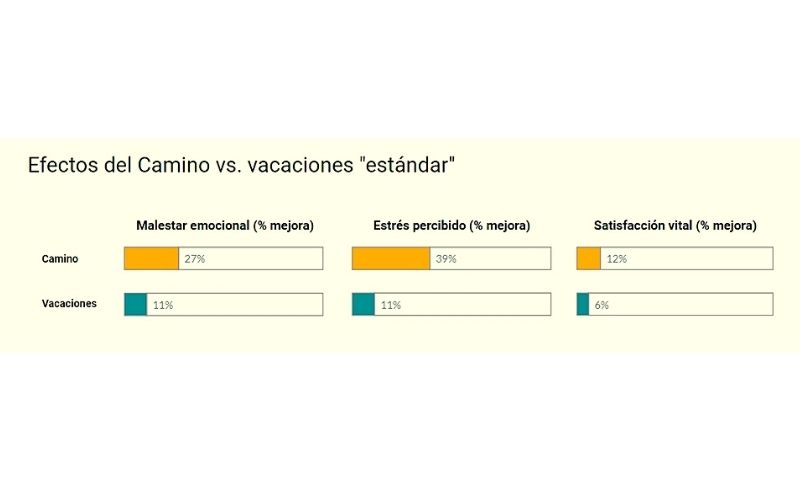Click the orange Camino bar under Estrés percibido

(390, 259)
